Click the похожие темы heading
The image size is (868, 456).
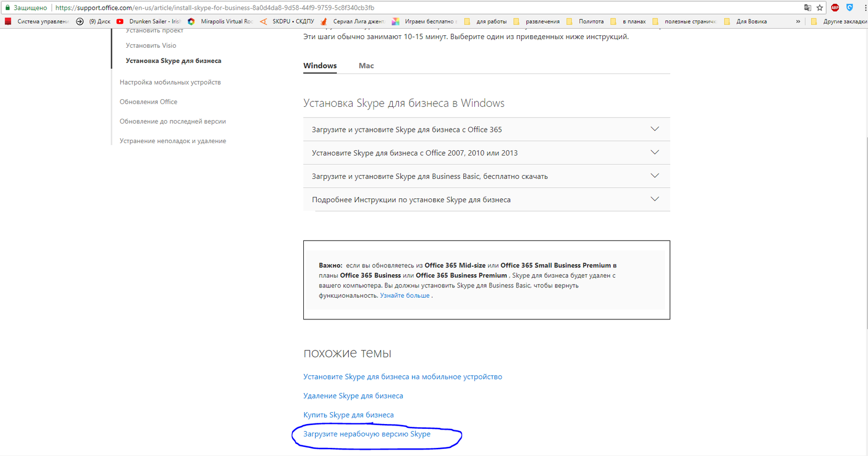(347, 354)
